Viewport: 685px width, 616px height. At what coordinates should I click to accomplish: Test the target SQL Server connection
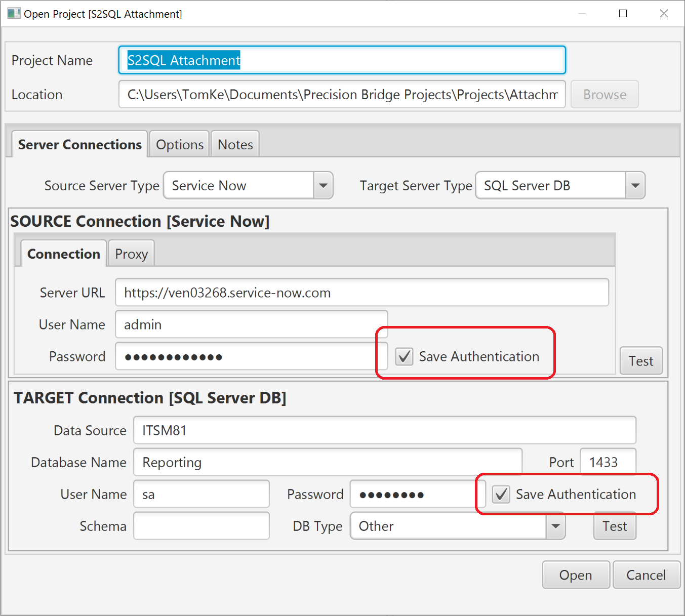615,526
